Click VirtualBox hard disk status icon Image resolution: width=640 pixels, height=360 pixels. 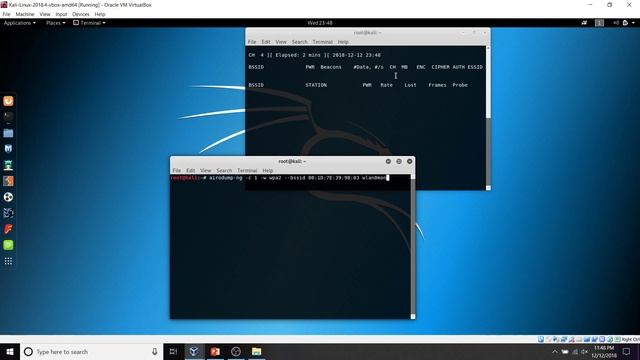[541, 339]
